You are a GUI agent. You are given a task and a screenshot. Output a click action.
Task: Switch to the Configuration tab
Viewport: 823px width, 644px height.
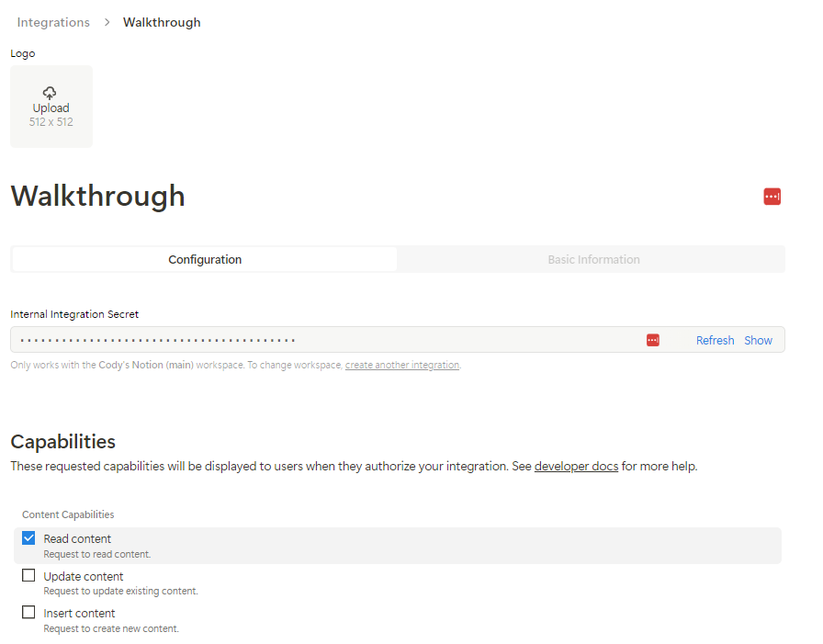(x=205, y=259)
